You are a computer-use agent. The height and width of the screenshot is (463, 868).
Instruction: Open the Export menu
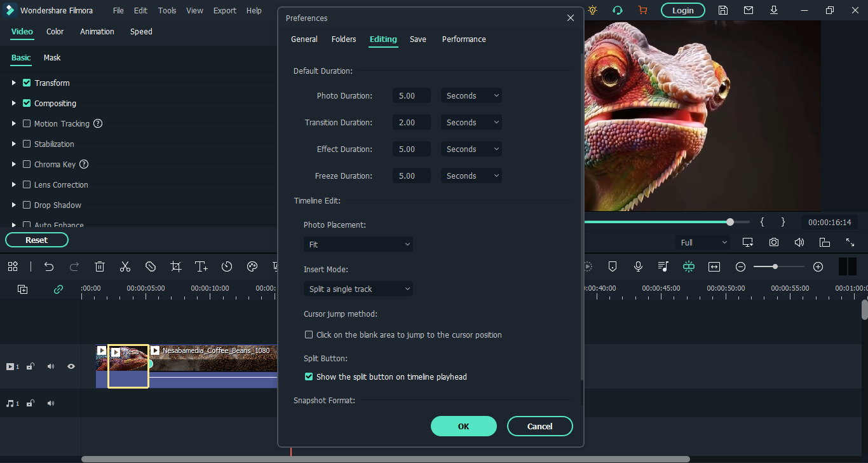click(x=224, y=11)
